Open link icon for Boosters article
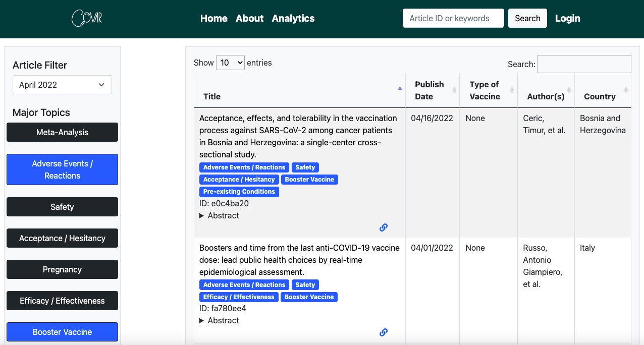 click(x=384, y=332)
